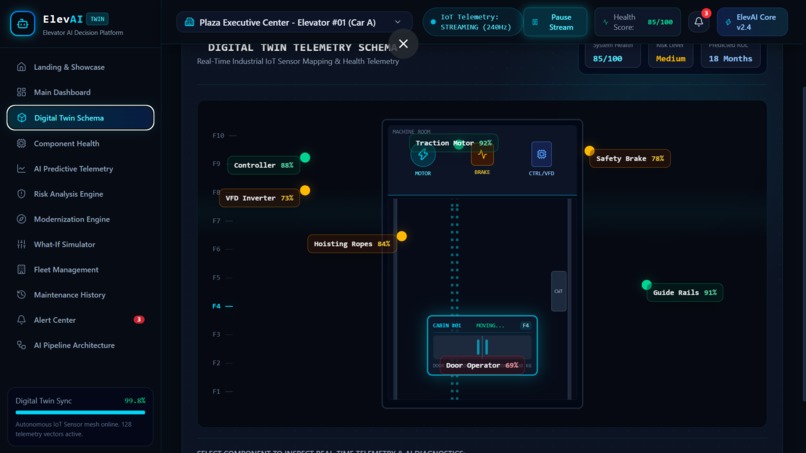806x453 pixels.
Task: Click the CABIN 001 elevator car
Action: click(x=482, y=346)
